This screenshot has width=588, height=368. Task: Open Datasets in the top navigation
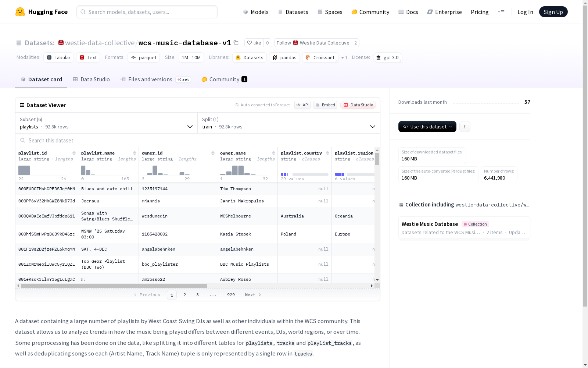click(293, 12)
